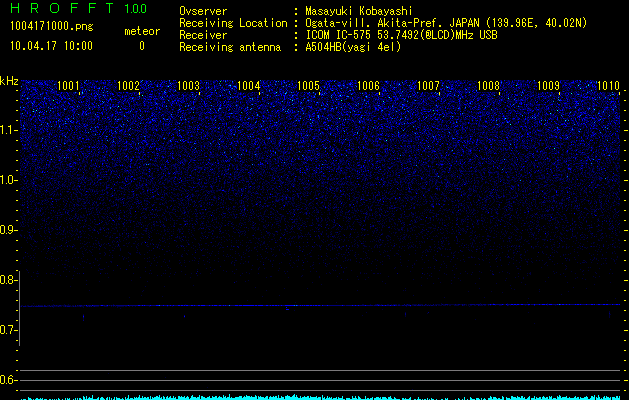Click the date 10.04.17 10:00
Viewport: 629px width, 400px height.
(51, 46)
